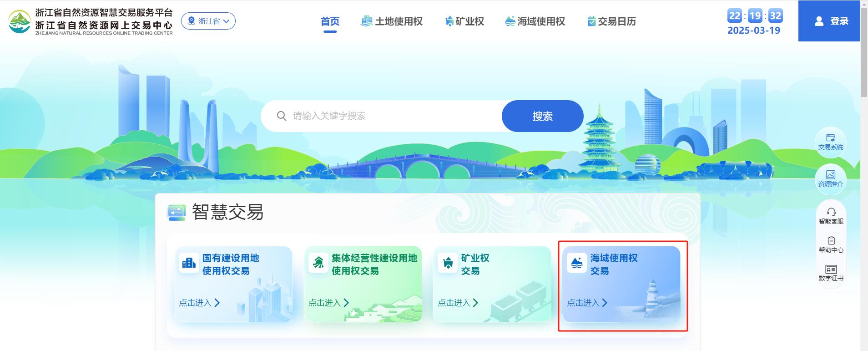Open 帮助中心 clipboard icon
Screen dimensions: 868x351
[x=831, y=240]
